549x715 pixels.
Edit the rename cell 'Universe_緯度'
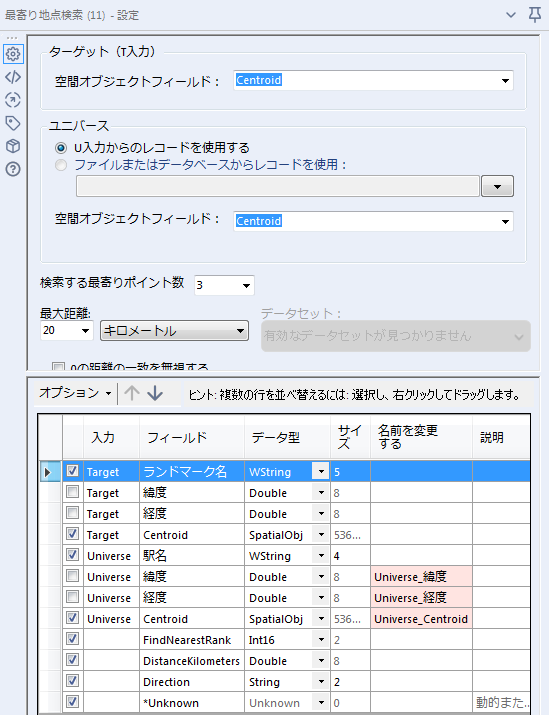click(421, 577)
